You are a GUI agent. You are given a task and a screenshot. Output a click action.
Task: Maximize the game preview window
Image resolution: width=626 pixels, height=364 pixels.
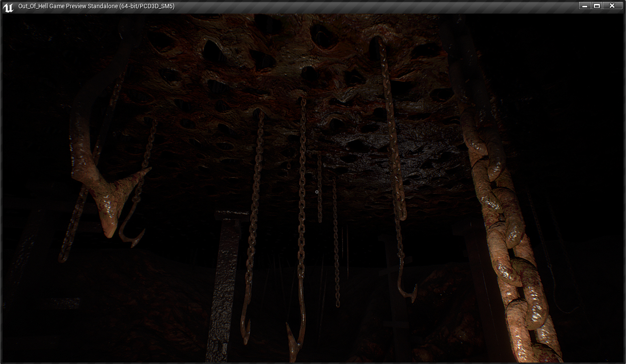click(597, 6)
